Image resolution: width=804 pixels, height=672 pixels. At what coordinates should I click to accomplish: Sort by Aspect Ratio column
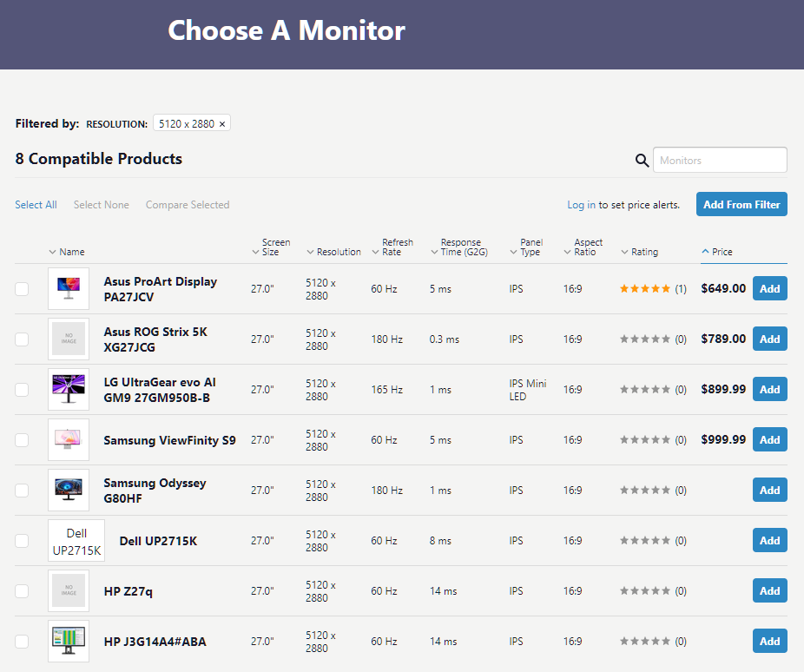pos(583,247)
